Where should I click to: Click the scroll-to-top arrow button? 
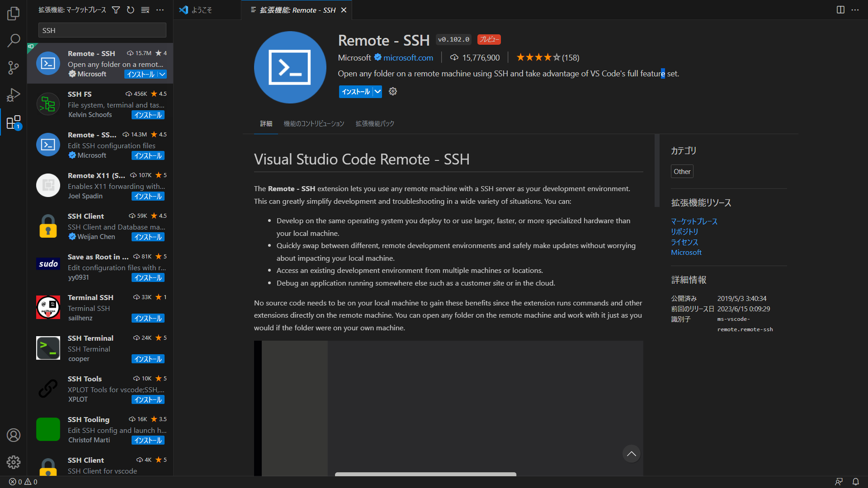coord(631,454)
